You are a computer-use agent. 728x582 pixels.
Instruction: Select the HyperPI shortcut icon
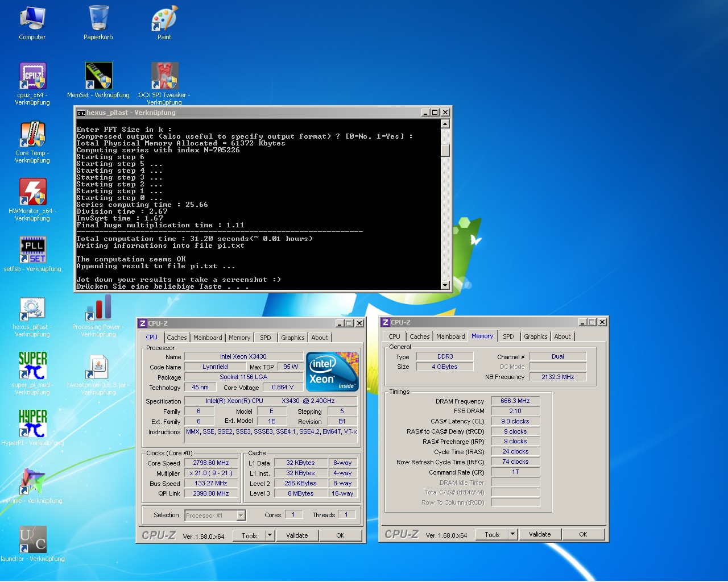(x=32, y=427)
